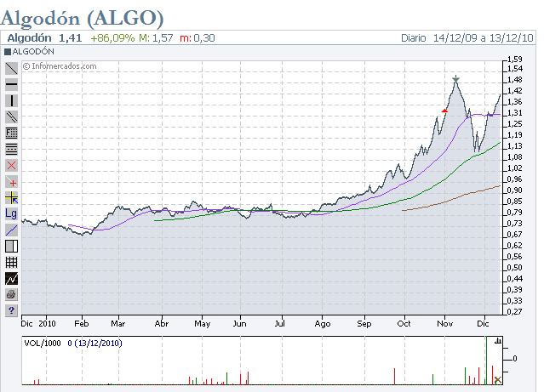Close the volume panel with brown X

point(498,379)
